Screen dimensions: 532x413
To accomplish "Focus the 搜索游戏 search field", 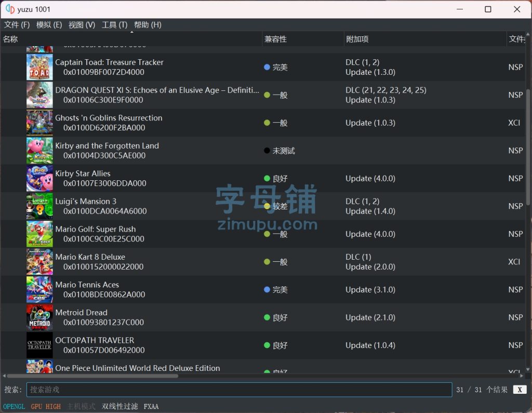I will 239,390.
